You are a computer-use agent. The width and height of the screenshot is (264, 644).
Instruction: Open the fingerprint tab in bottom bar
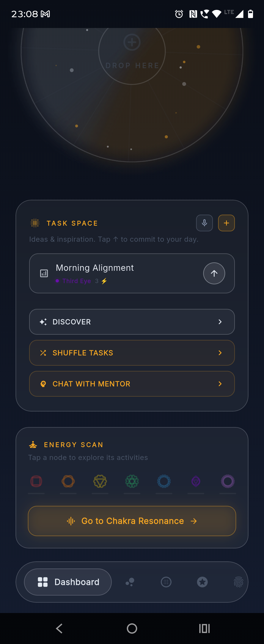[239, 582]
